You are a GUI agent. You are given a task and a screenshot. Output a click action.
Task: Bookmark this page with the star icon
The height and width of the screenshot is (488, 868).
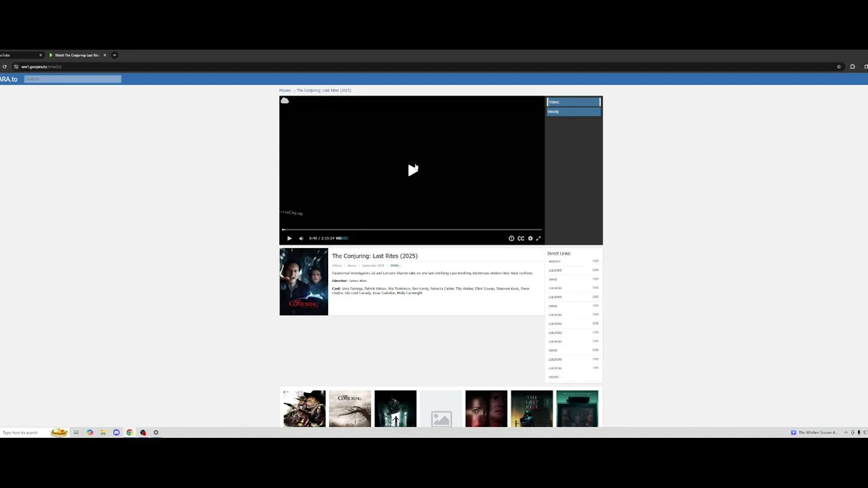[x=839, y=66]
